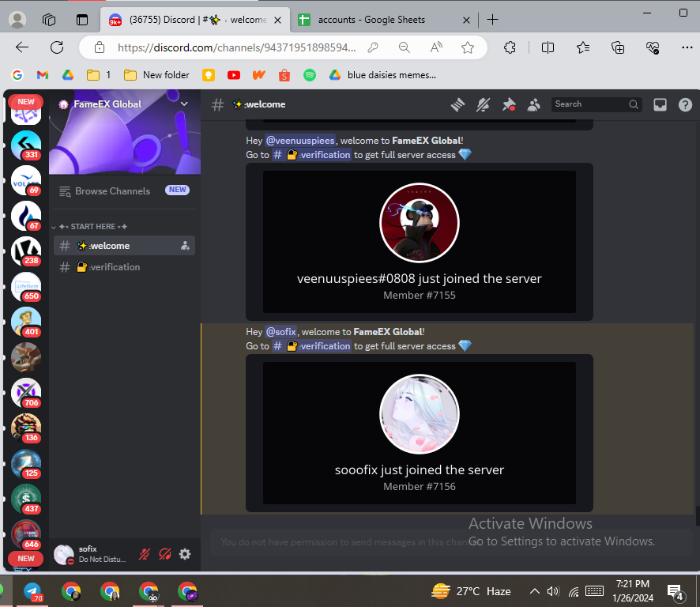Open the server with 401 notifications
Viewport: 700px width, 607px height.
[x=26, y=322]
